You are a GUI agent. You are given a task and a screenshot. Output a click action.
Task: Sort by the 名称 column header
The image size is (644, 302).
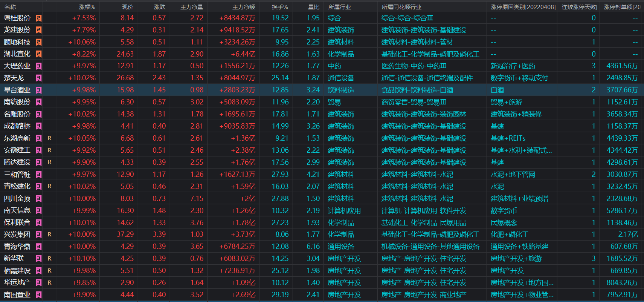tap(10, 7)
